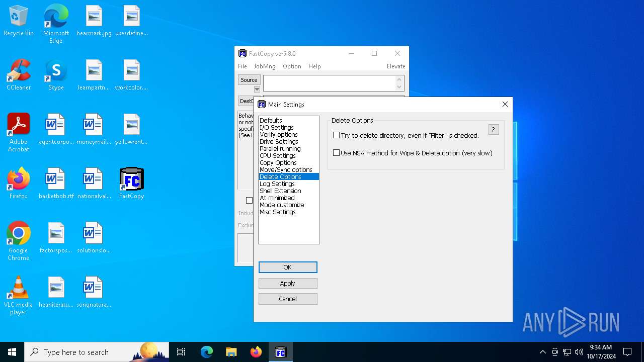This screenshot has width=644, height=362.
Task: Open the Source history dropdown arrow
Action: [257, 89]
